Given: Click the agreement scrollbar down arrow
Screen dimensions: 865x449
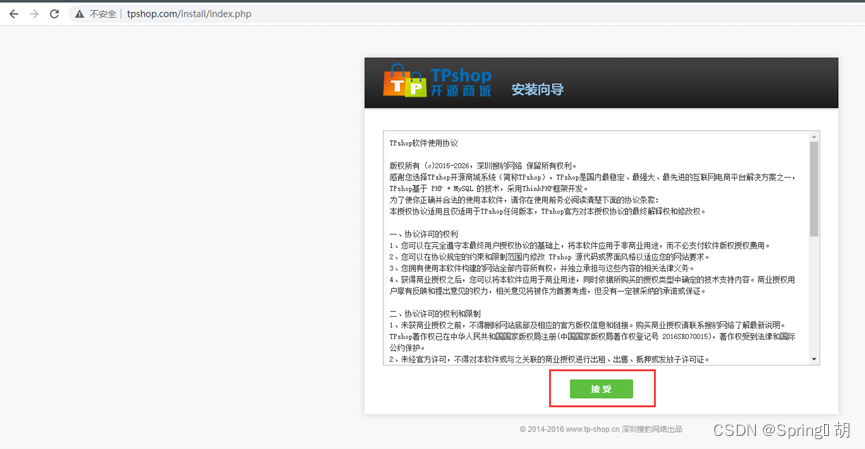Looking at the screenshot, I should coord(814,360).
